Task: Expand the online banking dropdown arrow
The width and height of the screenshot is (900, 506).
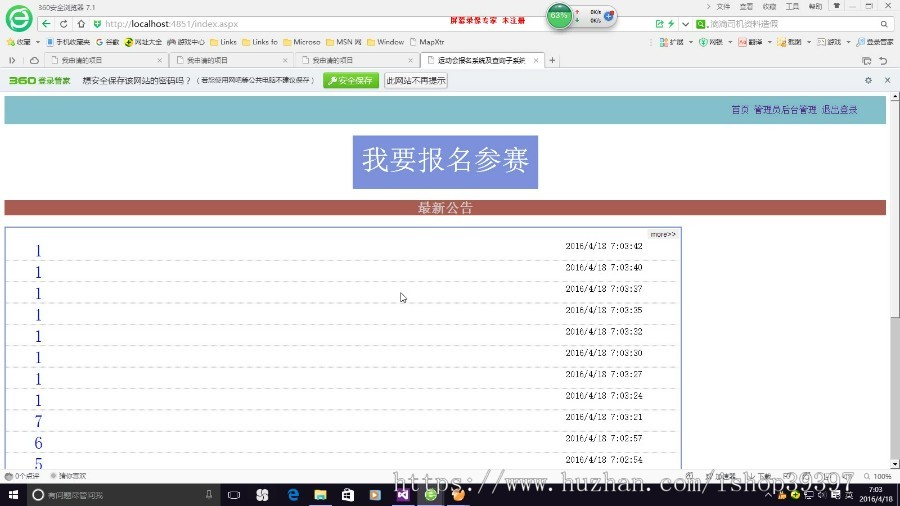Action: [x=730, y=42]
